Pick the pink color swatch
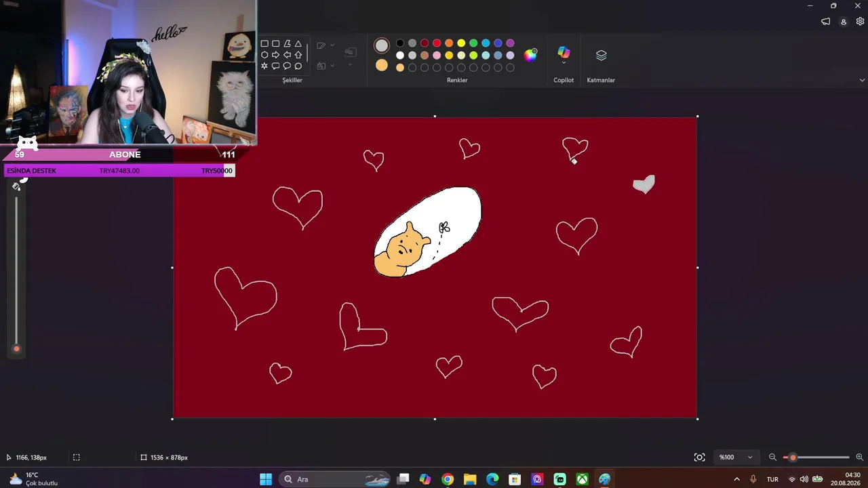Viewport: 868px width, 488px height. [x=437, y=56]
